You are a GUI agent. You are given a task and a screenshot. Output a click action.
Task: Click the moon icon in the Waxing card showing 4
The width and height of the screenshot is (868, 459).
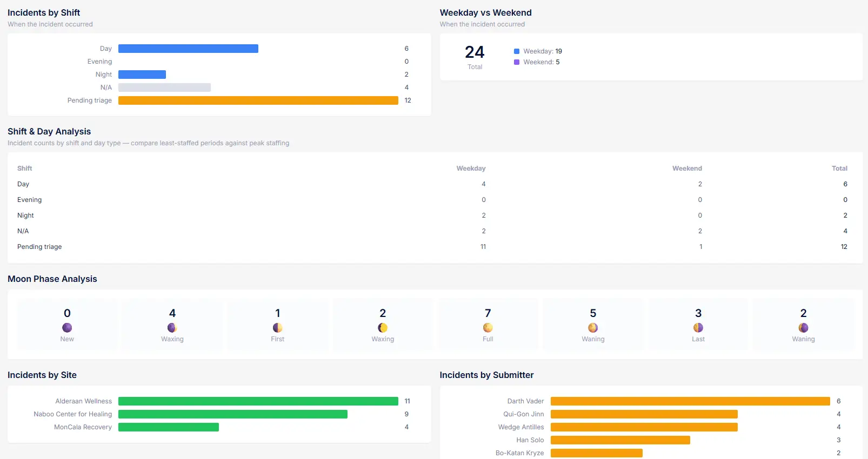point(172,328)
